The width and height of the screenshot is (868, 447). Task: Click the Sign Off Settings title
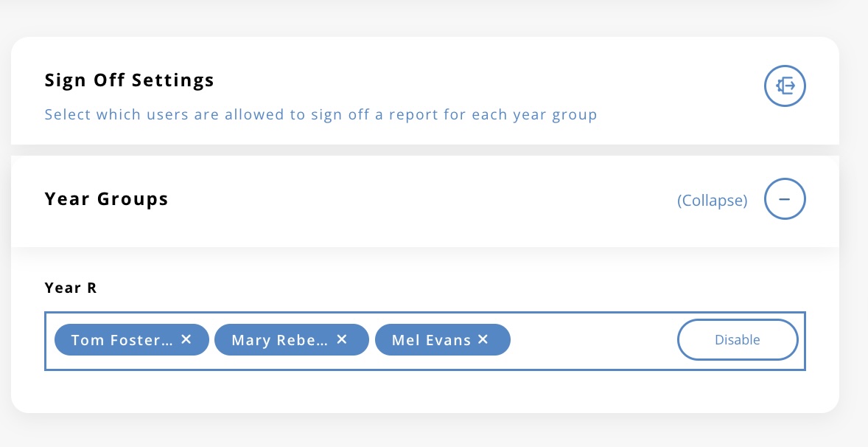click(x=130, y=80)
